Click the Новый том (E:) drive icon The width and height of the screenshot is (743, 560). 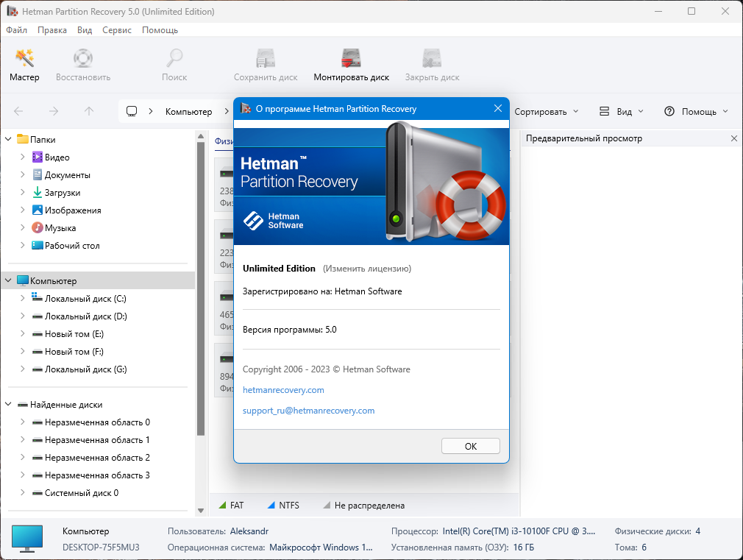click(38, 334)
